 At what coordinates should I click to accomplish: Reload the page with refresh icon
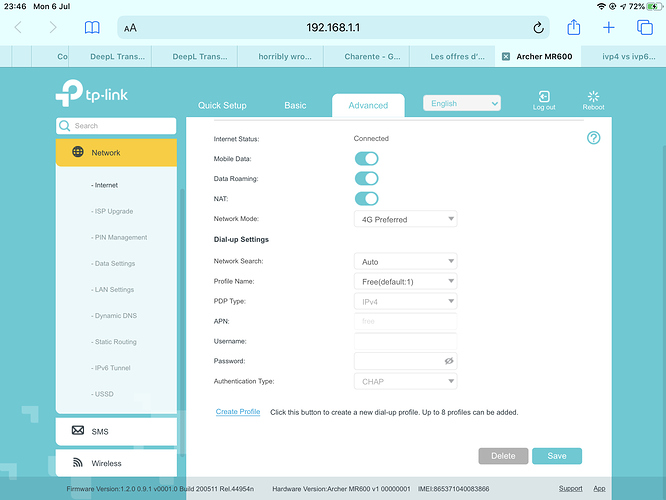tap(538, 28)
